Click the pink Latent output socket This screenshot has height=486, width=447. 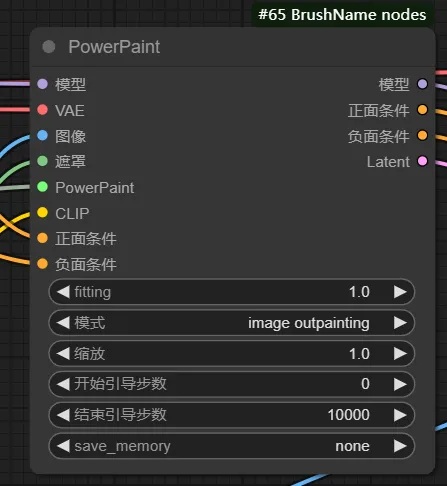coord(422,161)
